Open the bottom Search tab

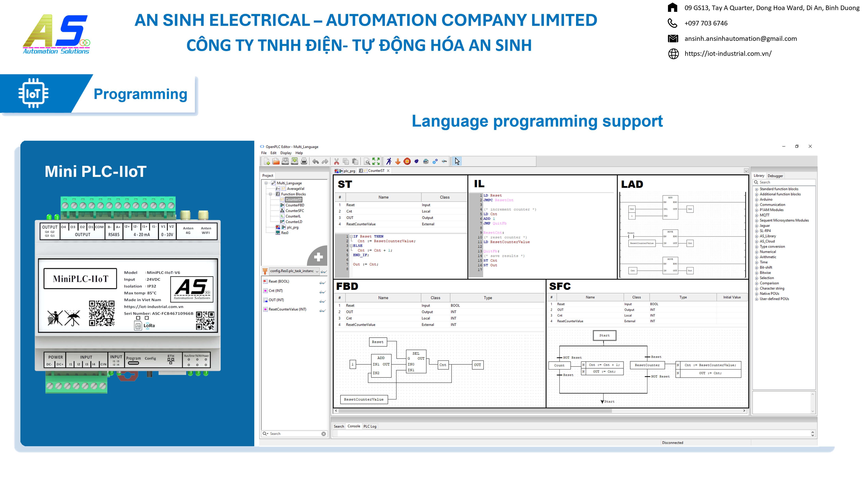coord(339,426)
